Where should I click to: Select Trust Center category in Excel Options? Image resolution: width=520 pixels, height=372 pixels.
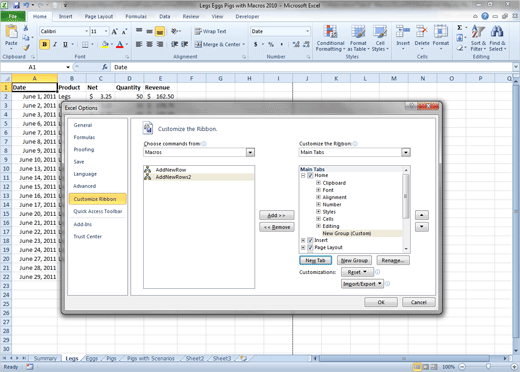[88, 237]
